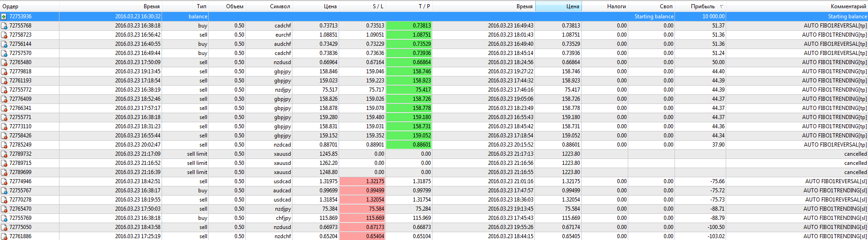868x240 pixels.
Task: Select the chfjpy symbol cell
Action: click(x=284, y=218)
